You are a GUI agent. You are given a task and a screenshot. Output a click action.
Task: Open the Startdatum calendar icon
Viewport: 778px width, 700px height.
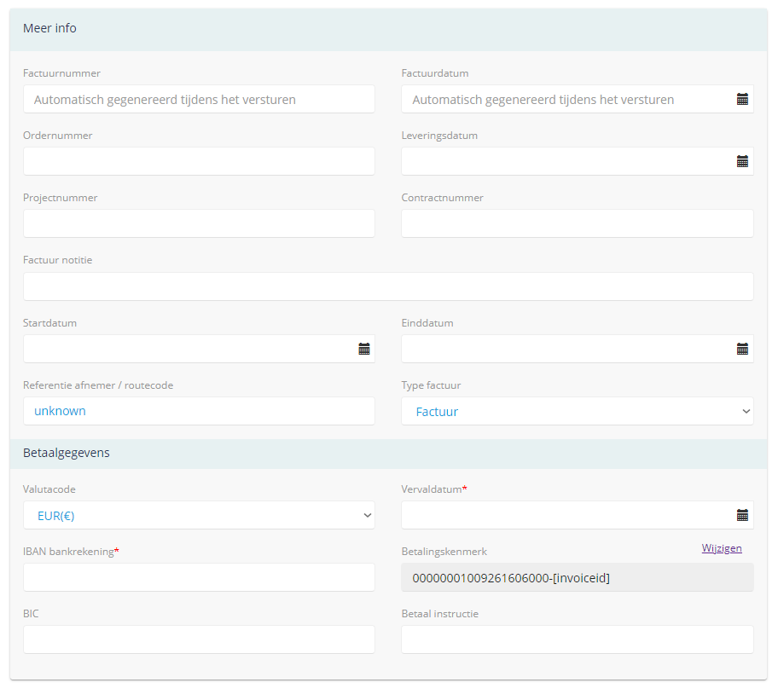pos(364,349)
